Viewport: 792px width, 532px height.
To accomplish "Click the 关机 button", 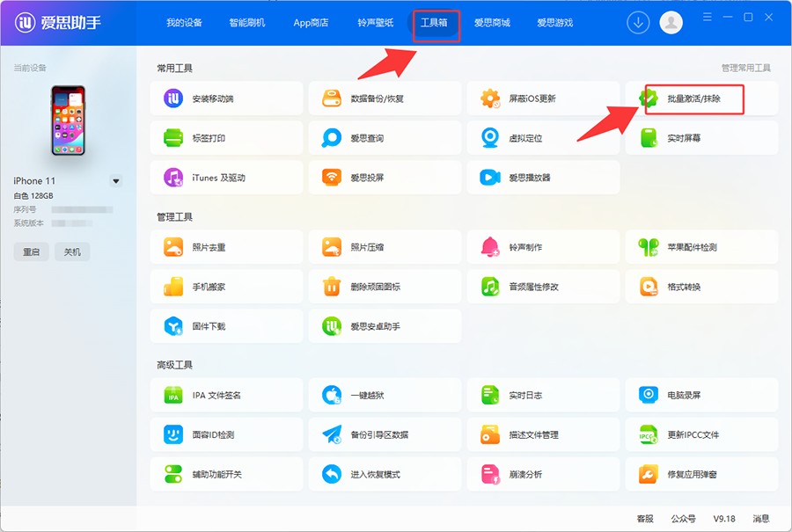I will tap(72, 251).
